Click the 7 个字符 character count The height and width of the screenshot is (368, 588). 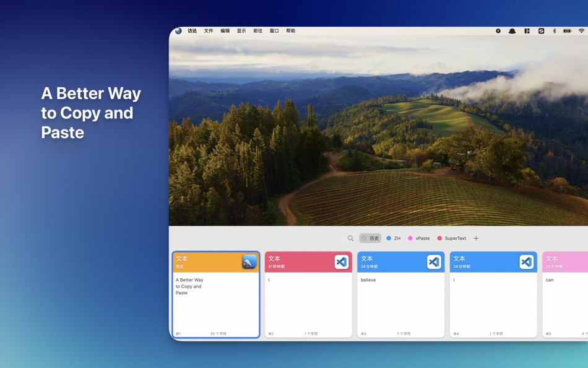pyautogui.click(x=404, y=333)
